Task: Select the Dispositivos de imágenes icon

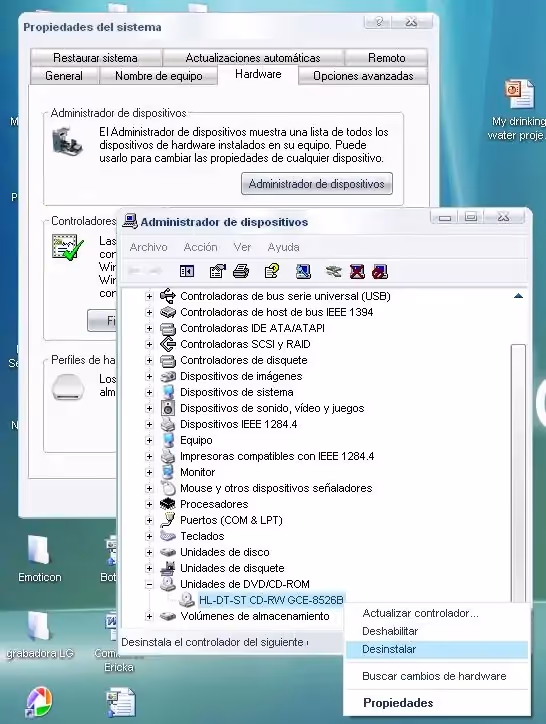Action: click(x=168, y=376)
